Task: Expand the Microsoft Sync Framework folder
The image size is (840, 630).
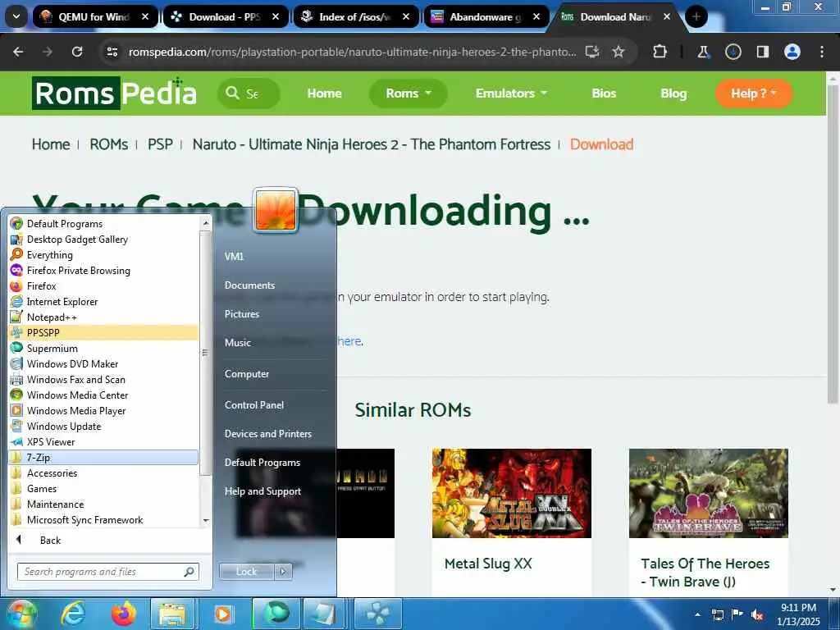Action: (x=103, y=519)
